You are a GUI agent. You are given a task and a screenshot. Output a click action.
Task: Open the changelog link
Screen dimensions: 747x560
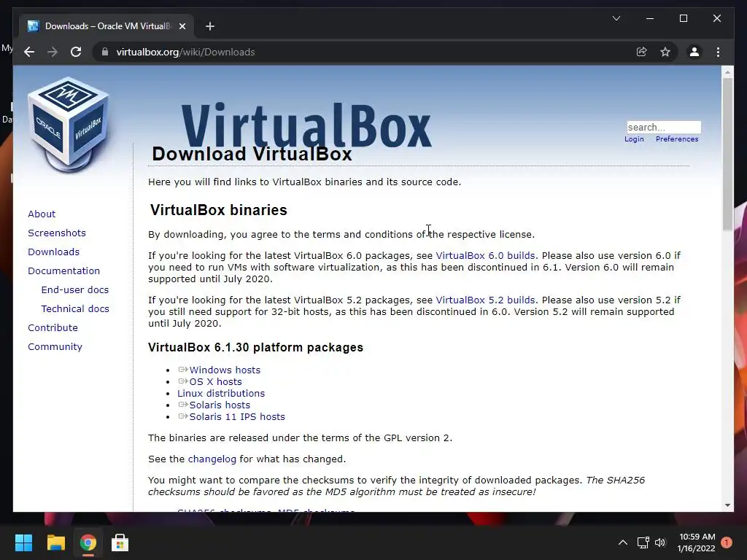pyautogui.click(x=212, y=459)
